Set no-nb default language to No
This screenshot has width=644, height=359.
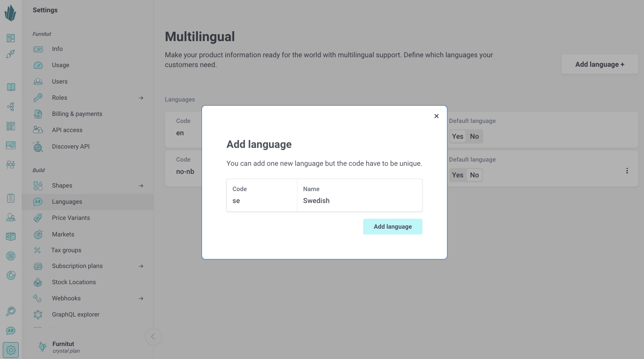pos(474,175)
